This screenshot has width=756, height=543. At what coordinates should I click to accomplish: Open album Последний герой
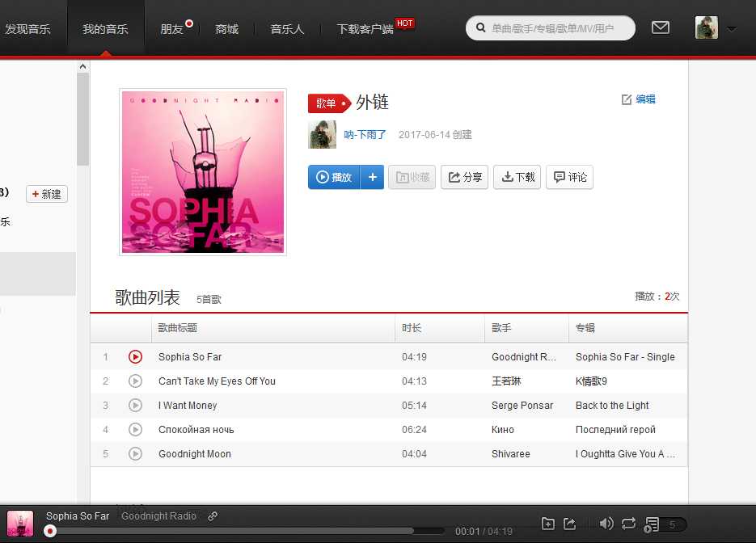[x=615, y=429]
